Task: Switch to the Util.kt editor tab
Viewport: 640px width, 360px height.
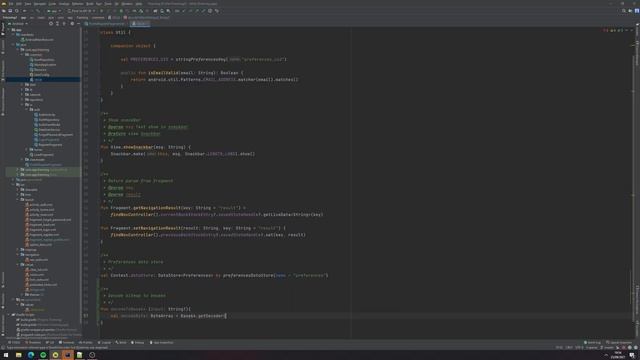Action: pyautogui.click(x=140, y=24)
